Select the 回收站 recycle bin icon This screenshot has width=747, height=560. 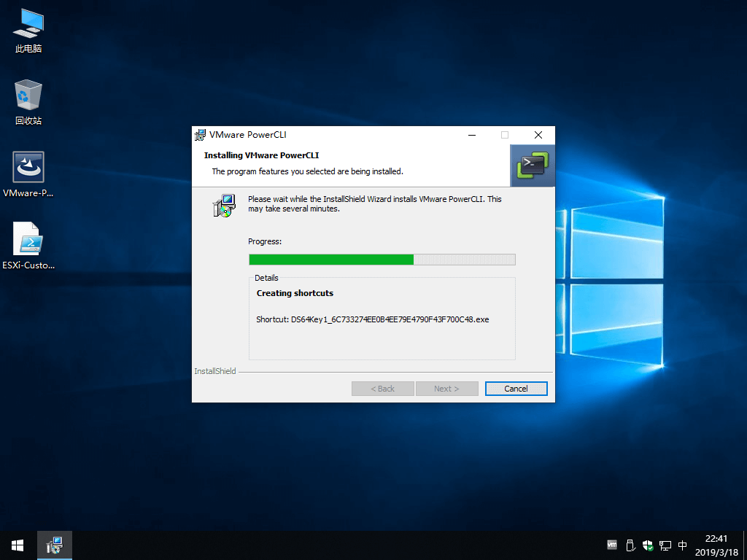pyautogui.click(x=28, y=102)
